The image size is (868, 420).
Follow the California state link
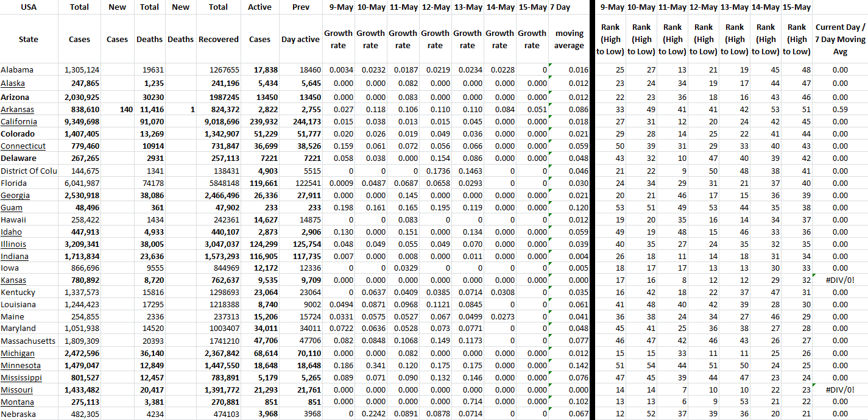click(x=18, y=122)
